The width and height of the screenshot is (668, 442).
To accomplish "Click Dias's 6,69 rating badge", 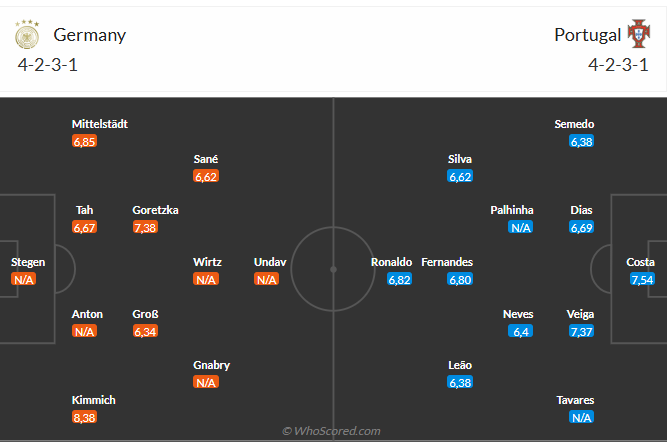I will click(581, 228).
